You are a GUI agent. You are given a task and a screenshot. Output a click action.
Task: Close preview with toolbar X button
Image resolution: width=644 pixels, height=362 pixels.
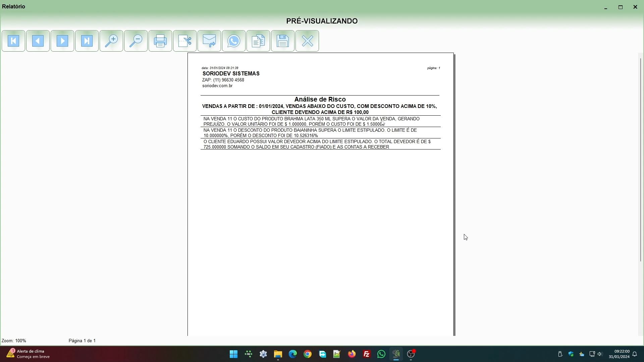click(307, 41)
